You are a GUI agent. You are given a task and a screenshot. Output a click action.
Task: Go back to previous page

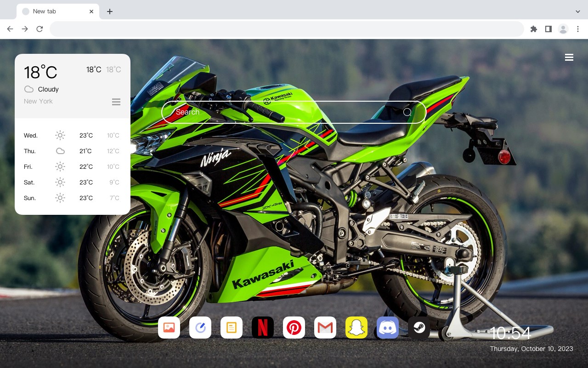click(10, 29)
